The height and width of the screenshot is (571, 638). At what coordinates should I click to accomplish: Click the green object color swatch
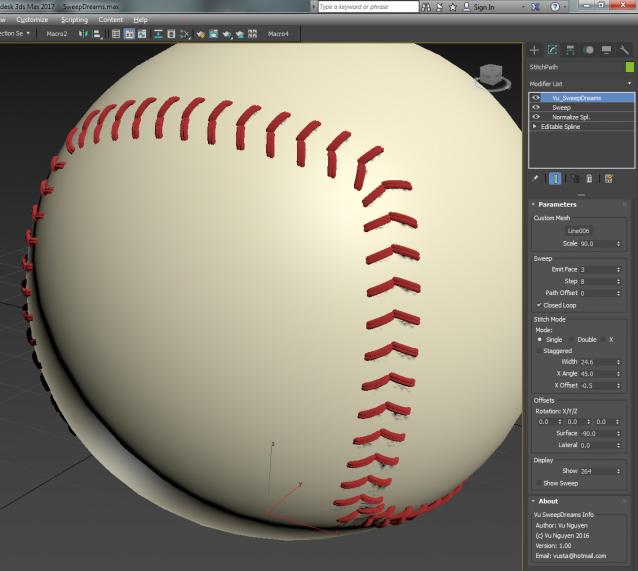629,67
